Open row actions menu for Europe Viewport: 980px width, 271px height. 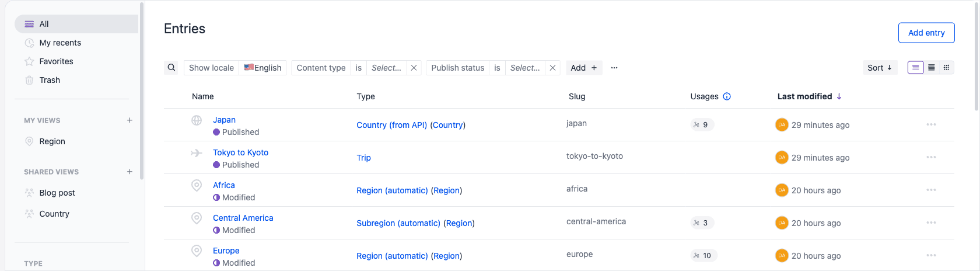[x=931, y=255]
